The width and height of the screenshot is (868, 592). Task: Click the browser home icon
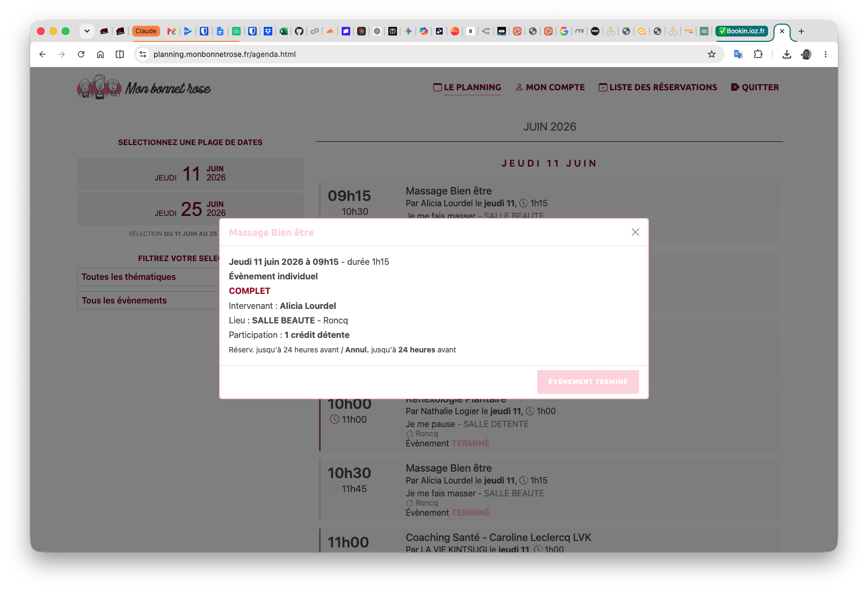point(100,54)
